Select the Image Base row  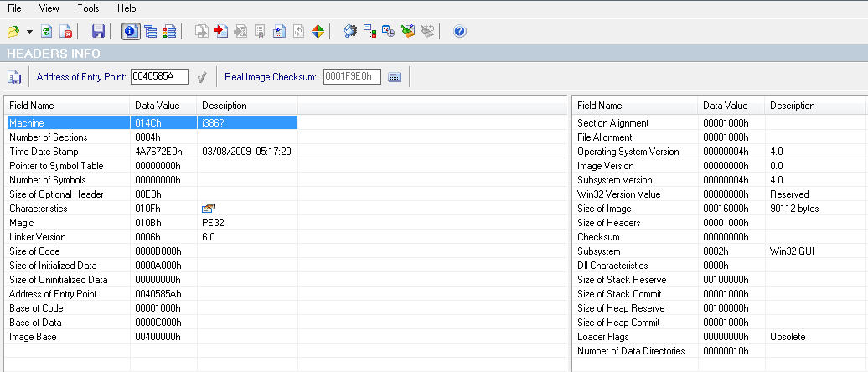click(x=152, y=337)
